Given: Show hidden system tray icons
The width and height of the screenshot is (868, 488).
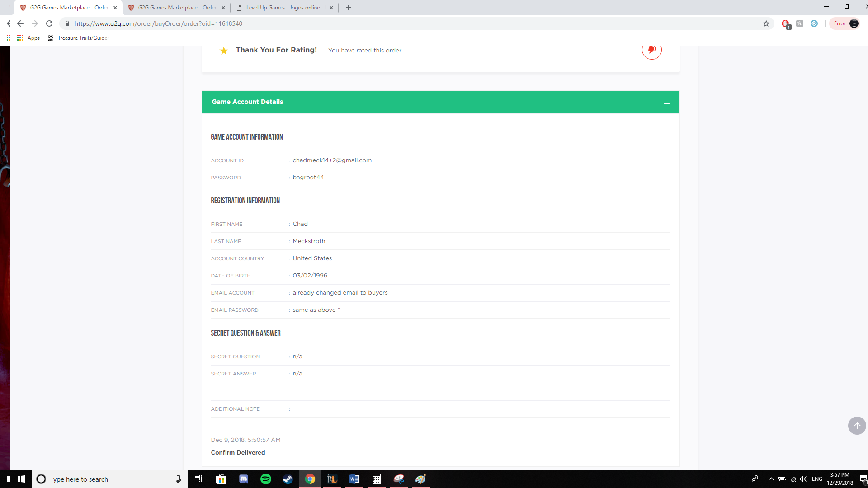Looking at the screenshot, I should pyautogui.click(x=771, y=479).
